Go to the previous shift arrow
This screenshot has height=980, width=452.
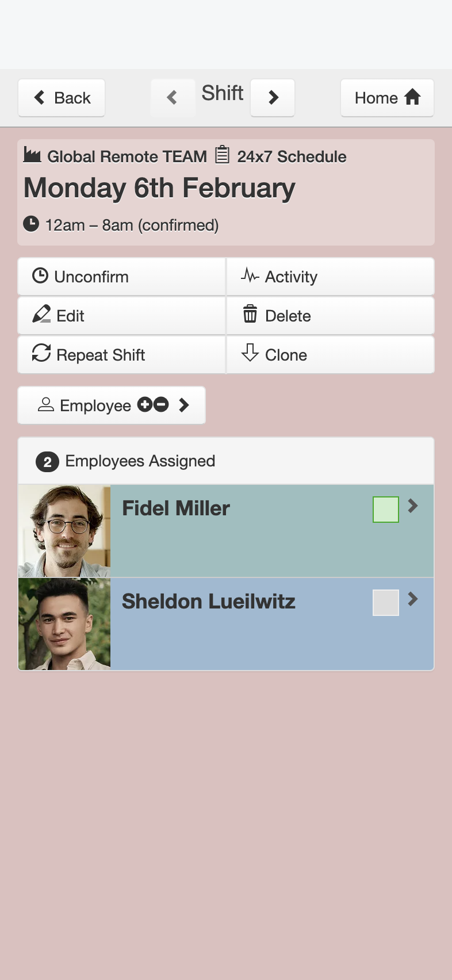tap(173, 98)
